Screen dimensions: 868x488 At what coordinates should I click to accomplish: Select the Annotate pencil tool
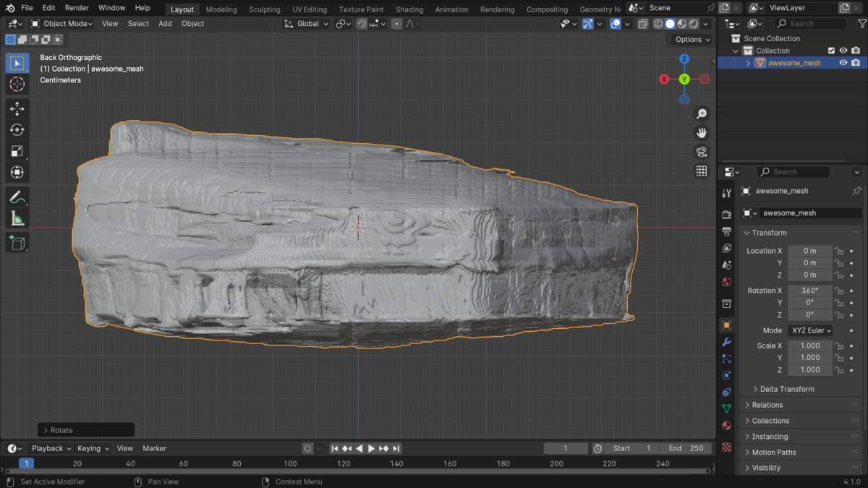[17, 197]
